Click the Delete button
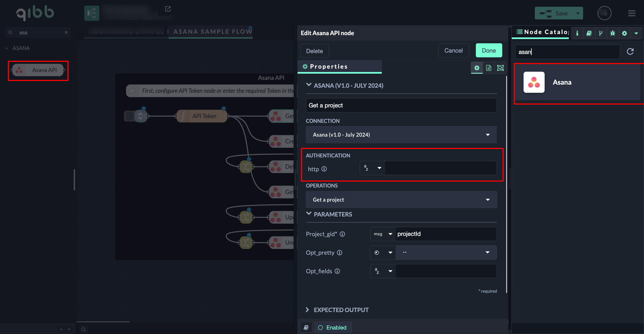 click(x=314, y=51)
